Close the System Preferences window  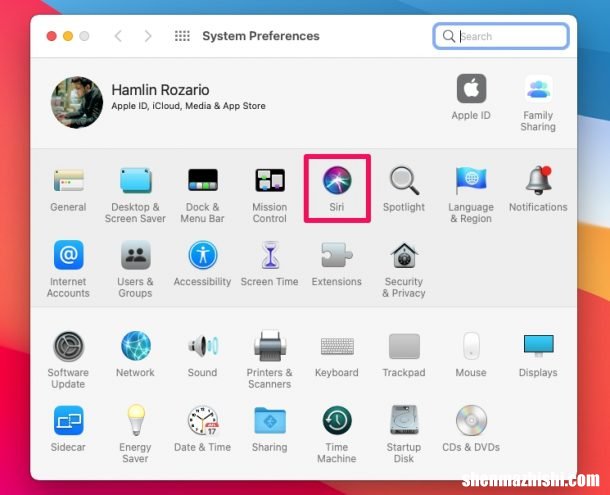[x=51, y=36]
